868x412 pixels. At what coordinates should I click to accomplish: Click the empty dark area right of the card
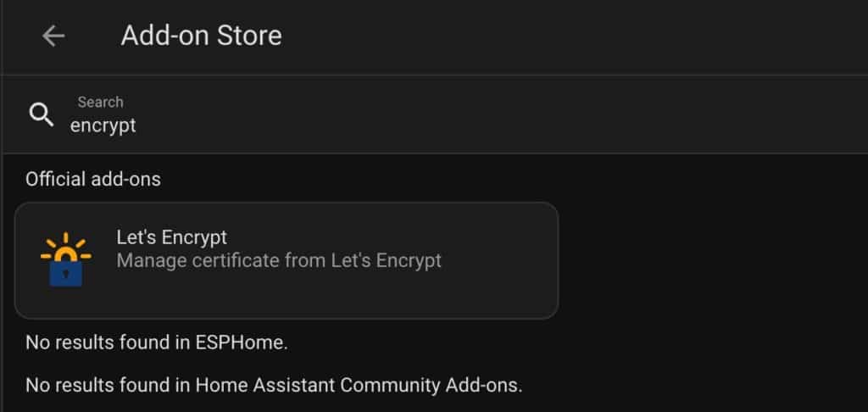tap(713, 260)
